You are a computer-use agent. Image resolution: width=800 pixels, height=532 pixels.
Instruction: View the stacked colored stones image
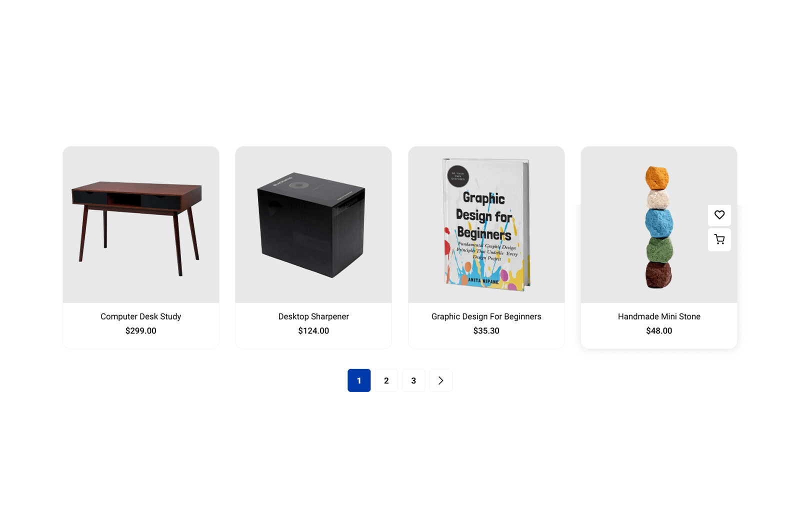click(x=659, y=224)
